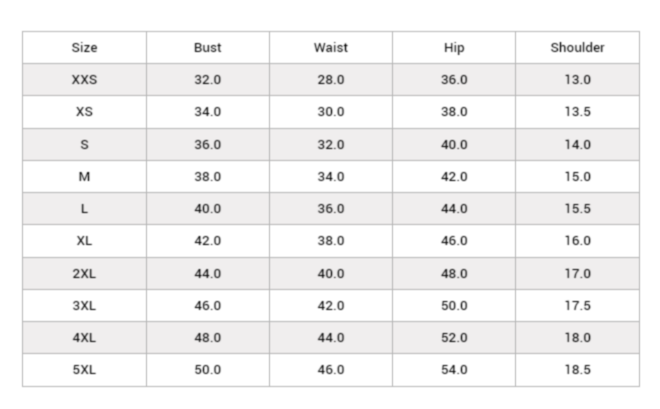
Task: Select the XL size row label
Action: 84,241
